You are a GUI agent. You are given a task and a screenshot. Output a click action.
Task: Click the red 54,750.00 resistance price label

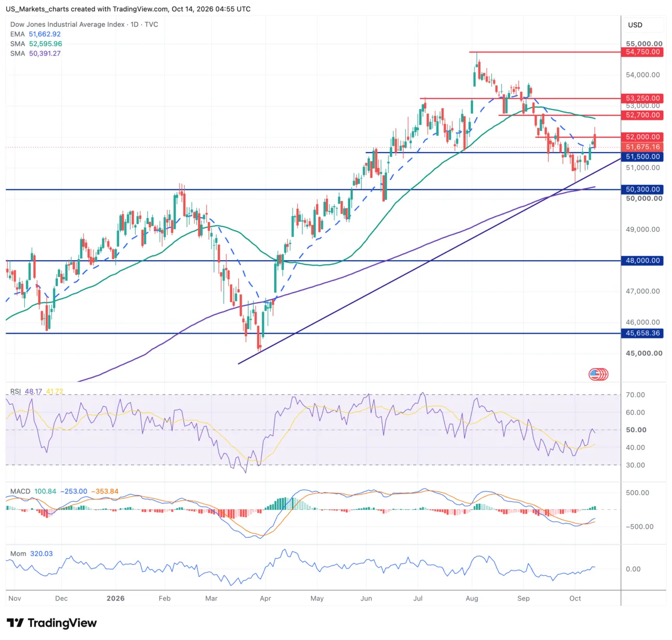pos(643,52)
